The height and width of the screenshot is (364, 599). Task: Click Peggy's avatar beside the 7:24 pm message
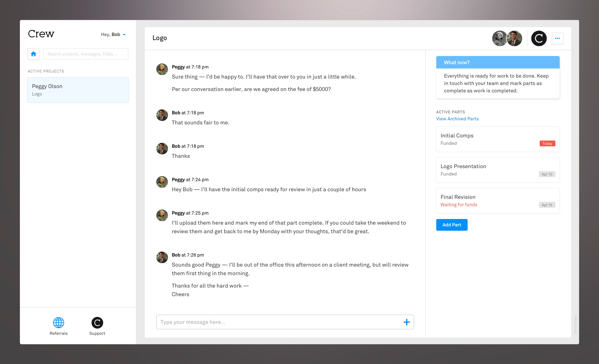click(162, 182)
